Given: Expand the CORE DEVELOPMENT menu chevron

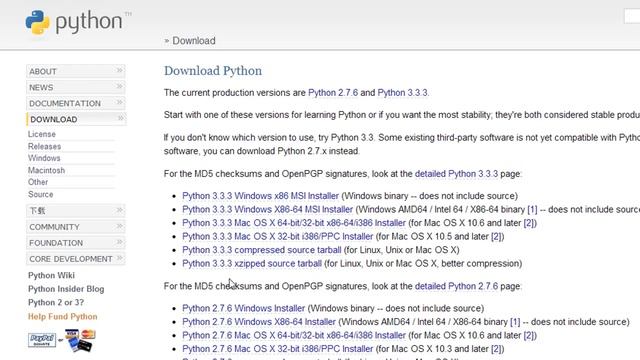Looking at the screenshot, I should (120, 258).
